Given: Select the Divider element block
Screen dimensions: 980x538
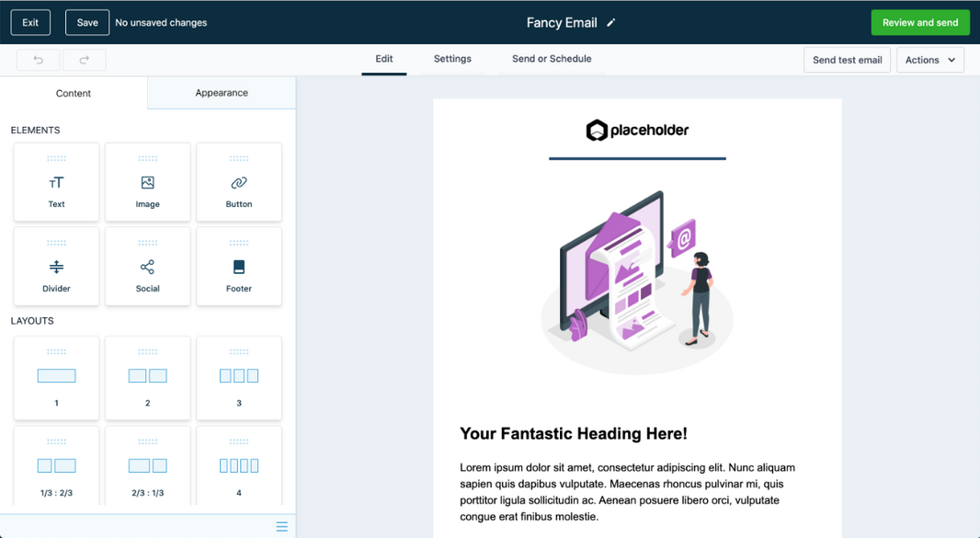Looking at the screenshot, I should click(x=56, y=267).
